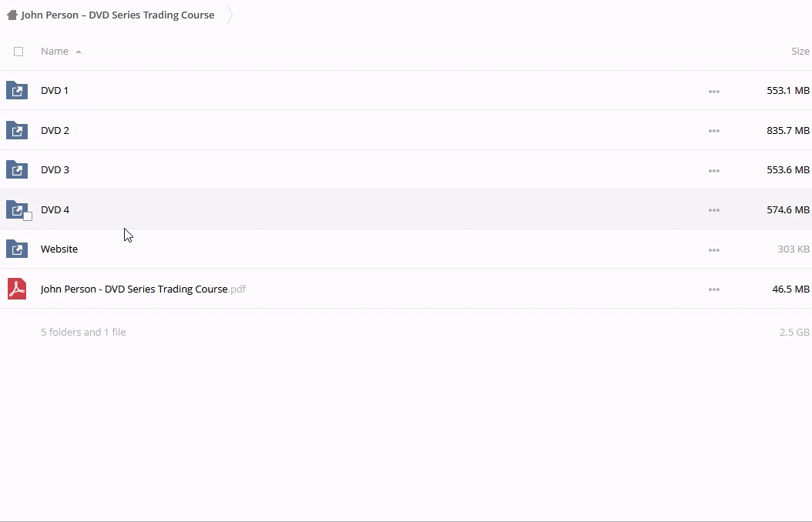Sort the list by Size column
The image size is (812, 522).
point(800,52)
